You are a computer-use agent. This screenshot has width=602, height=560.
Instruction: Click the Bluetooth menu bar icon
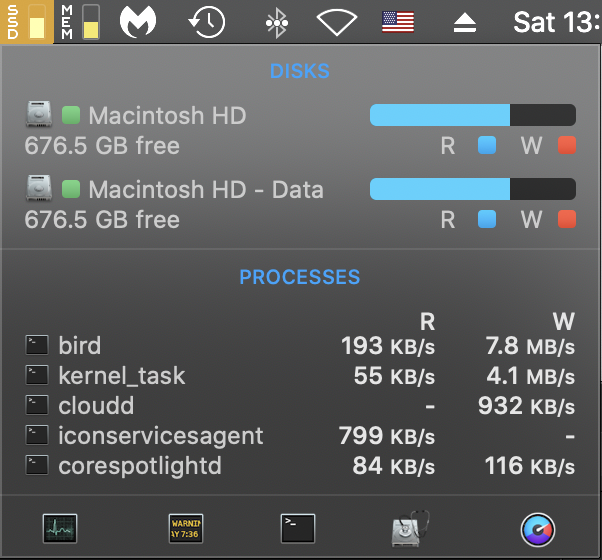pos(276,22)
